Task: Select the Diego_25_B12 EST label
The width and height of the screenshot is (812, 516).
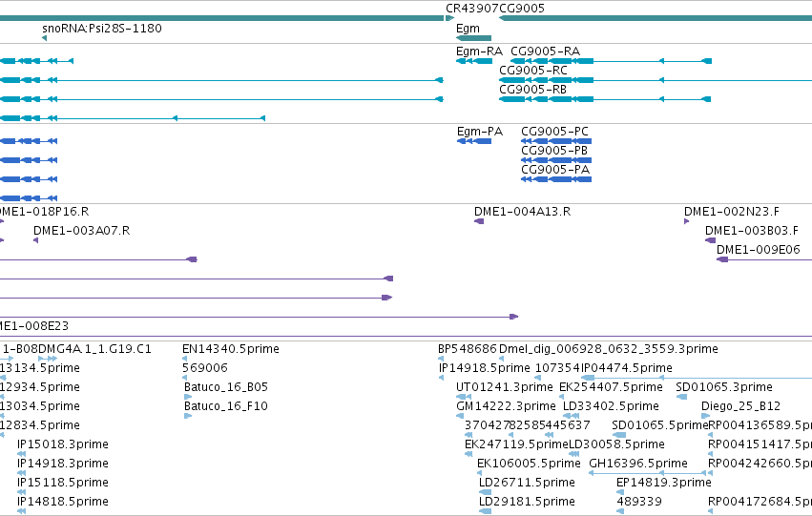Action: [x=741, y=407]
